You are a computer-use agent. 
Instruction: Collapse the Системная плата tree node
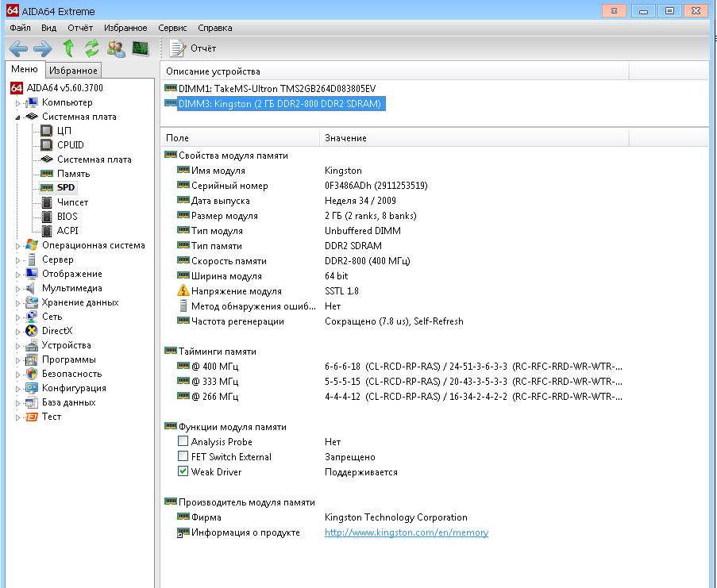click(17, 117)
